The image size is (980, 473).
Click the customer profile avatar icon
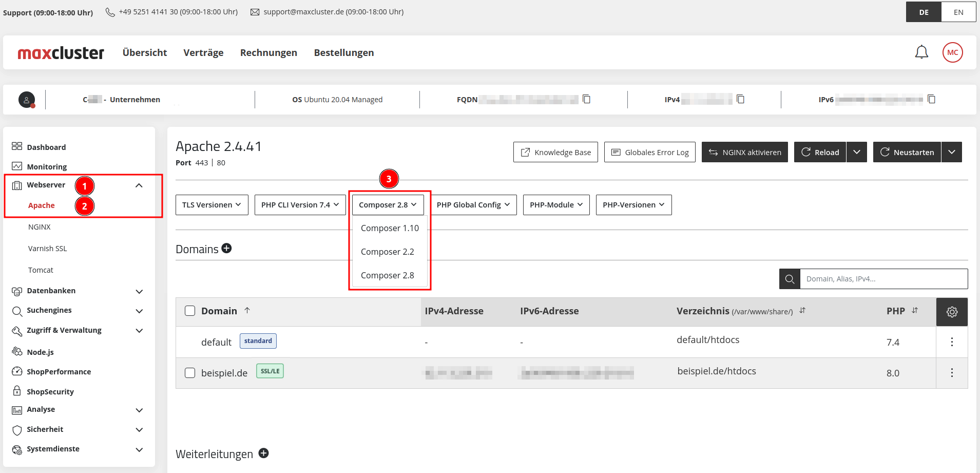(27, 100)
